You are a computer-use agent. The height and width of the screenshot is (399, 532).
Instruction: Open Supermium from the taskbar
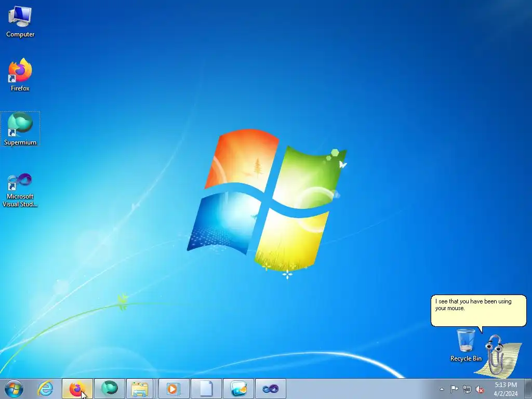(x=110, y=389)
